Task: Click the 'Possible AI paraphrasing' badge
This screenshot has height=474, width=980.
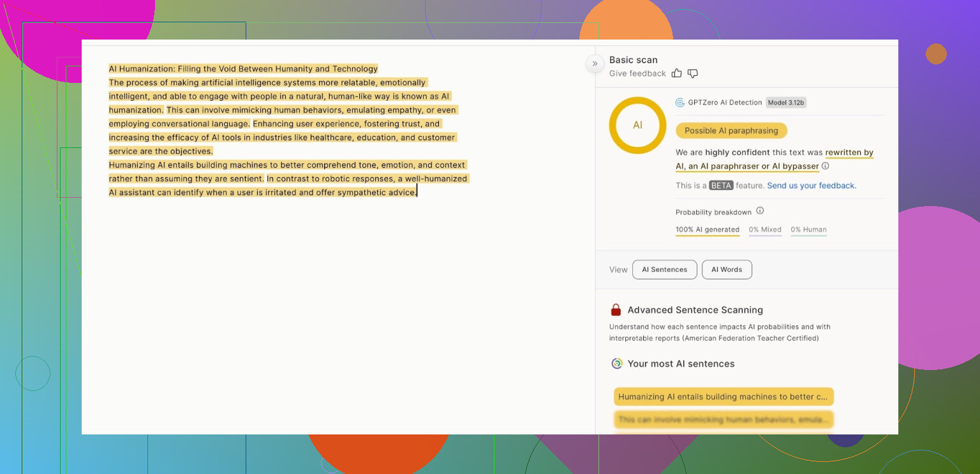Action: coord(731,131)
